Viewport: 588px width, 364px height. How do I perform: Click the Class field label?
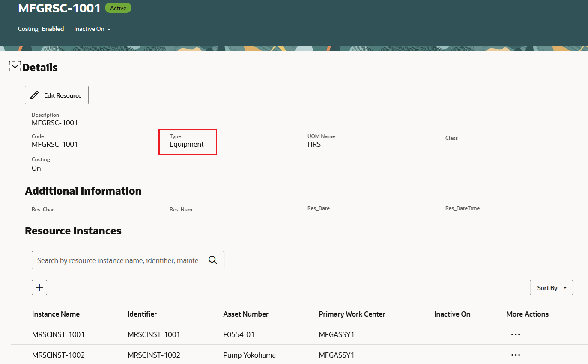451,138
